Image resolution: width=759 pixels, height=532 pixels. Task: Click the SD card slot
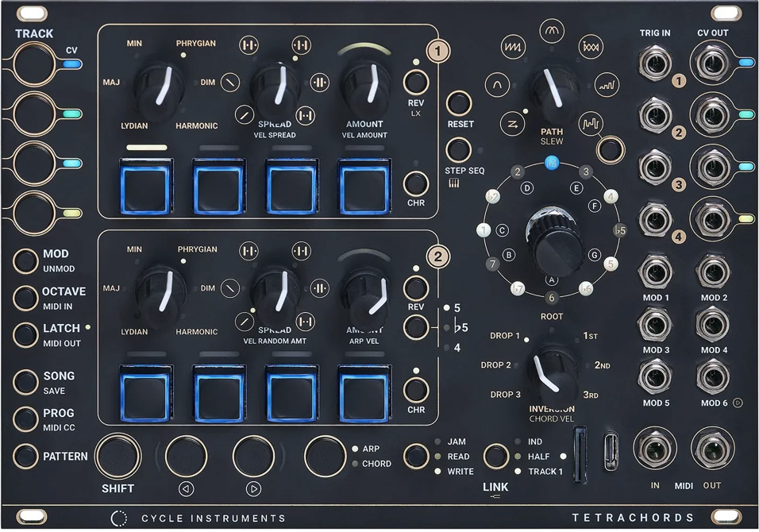580,454
